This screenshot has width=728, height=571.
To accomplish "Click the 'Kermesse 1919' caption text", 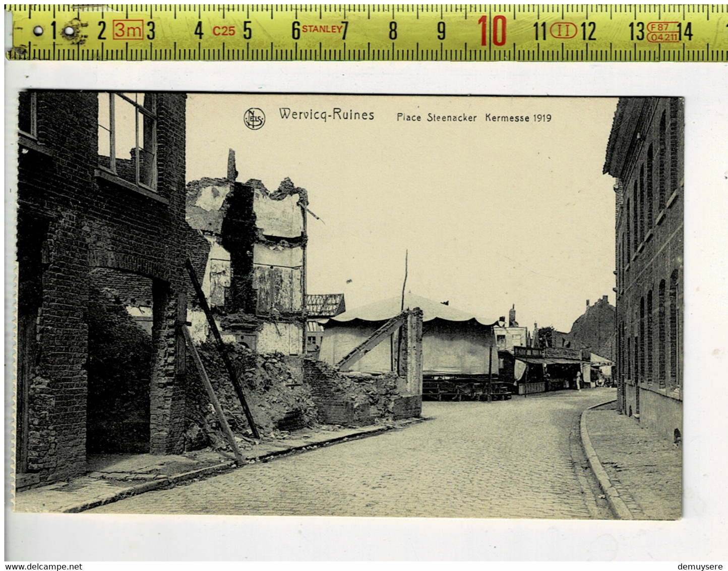I will click(x=518, y=118).
